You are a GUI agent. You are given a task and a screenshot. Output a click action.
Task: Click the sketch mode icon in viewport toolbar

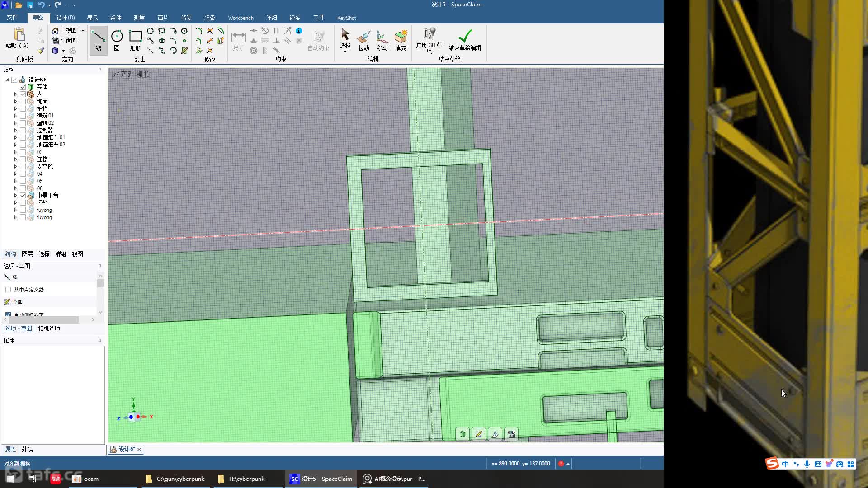pyautogui.click(x=478, y=434)
